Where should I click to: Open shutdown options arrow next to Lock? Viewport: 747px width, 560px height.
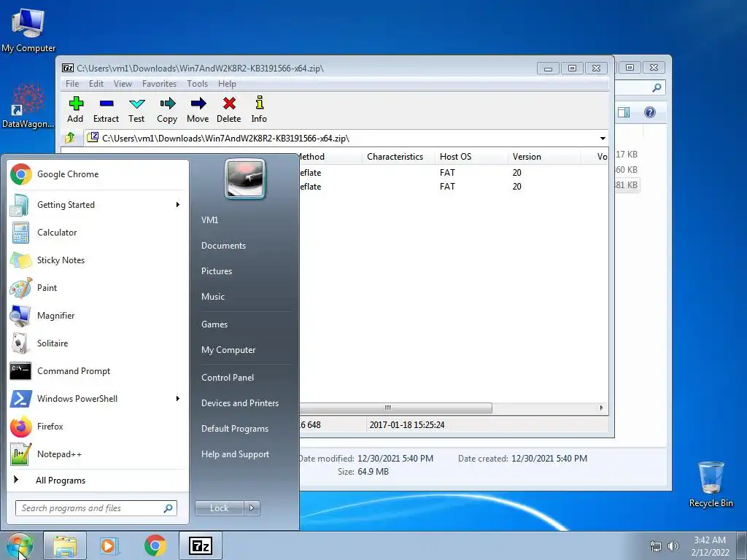[x=252, y=508]
